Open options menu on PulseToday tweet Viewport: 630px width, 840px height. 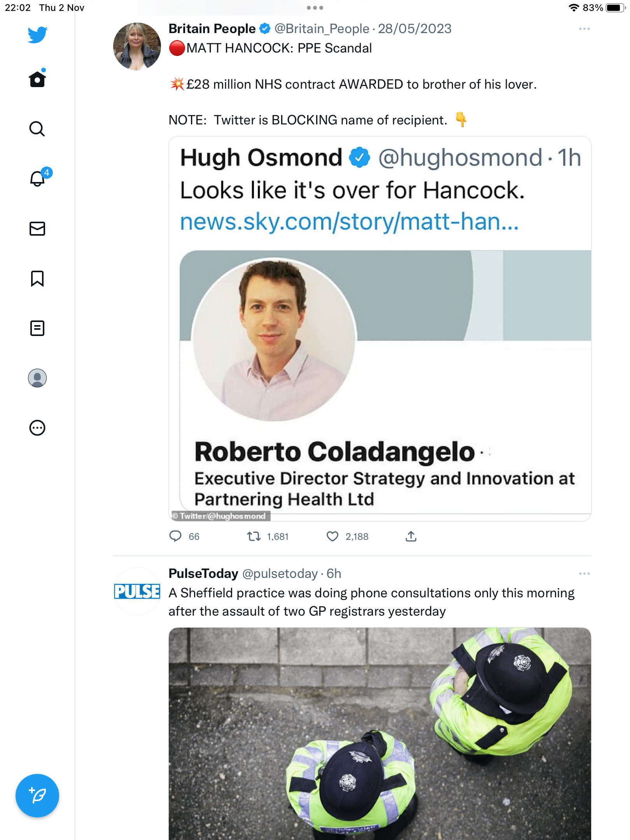tap(584, 574)
